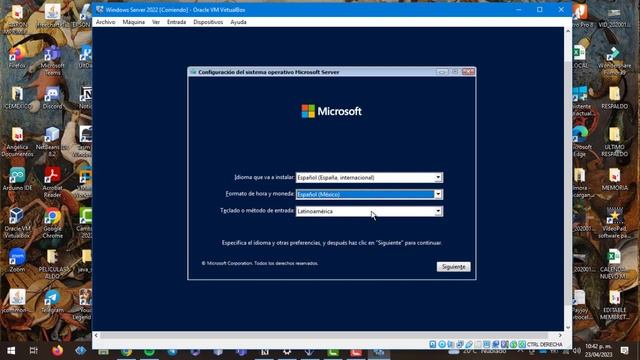Click the Firefox icon in the taskbar

coord(57,351)
